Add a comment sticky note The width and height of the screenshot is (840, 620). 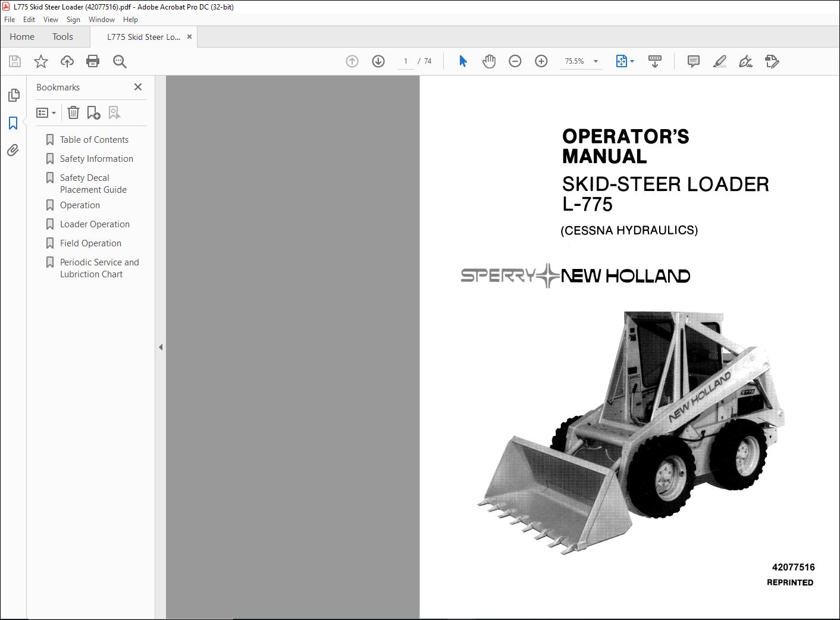pos(694,61)
